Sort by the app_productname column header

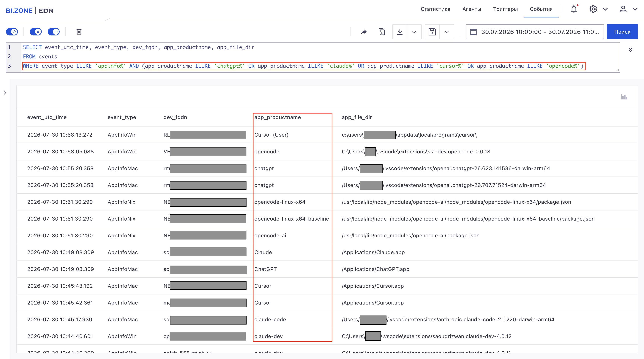click(x=277, y=117)
